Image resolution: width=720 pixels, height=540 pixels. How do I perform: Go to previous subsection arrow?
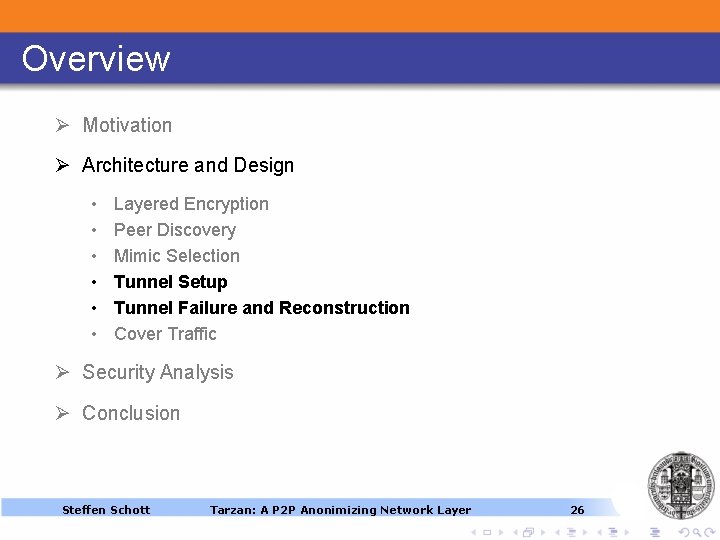[557, 532]
